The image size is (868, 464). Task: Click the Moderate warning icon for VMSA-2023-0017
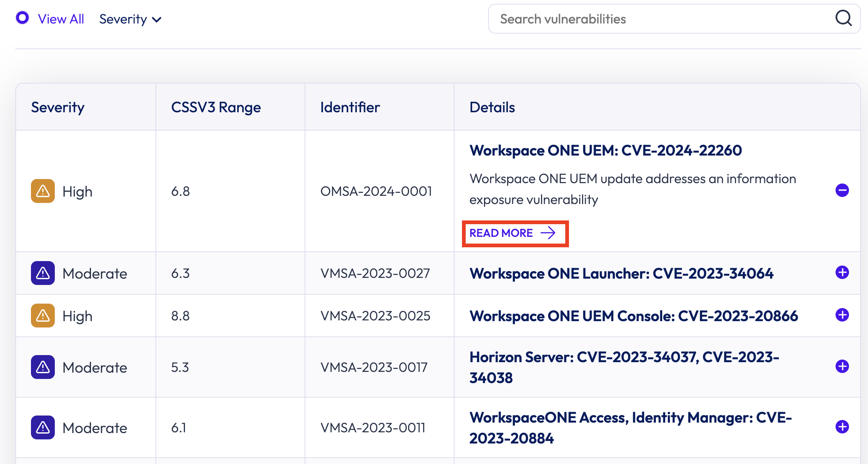click(x=43, y=367)
